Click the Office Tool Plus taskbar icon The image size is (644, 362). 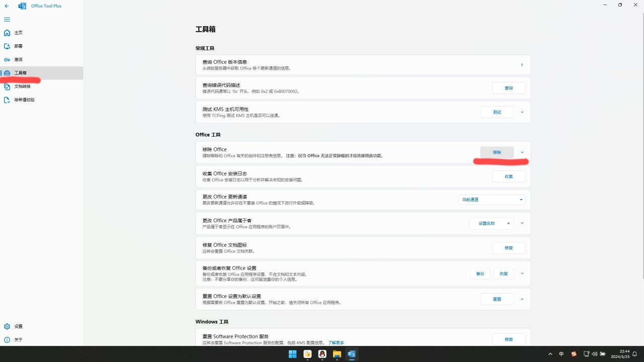coord(352,354)
